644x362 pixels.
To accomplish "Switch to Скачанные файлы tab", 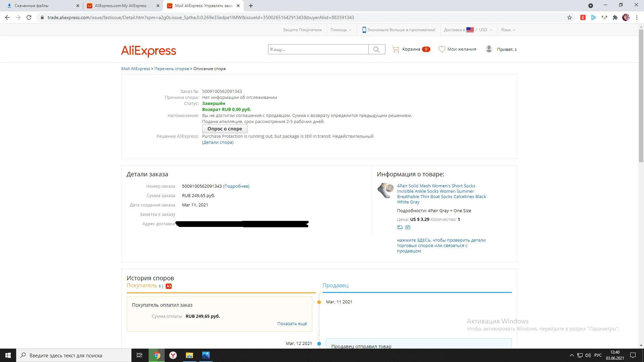I will 32,6.
